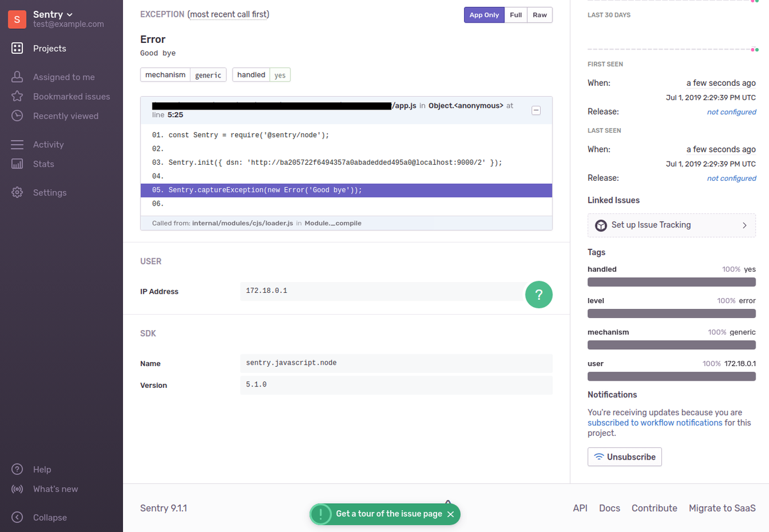Open the Help menu
Viewport: 769px width, 532px height.
point(42,469)
